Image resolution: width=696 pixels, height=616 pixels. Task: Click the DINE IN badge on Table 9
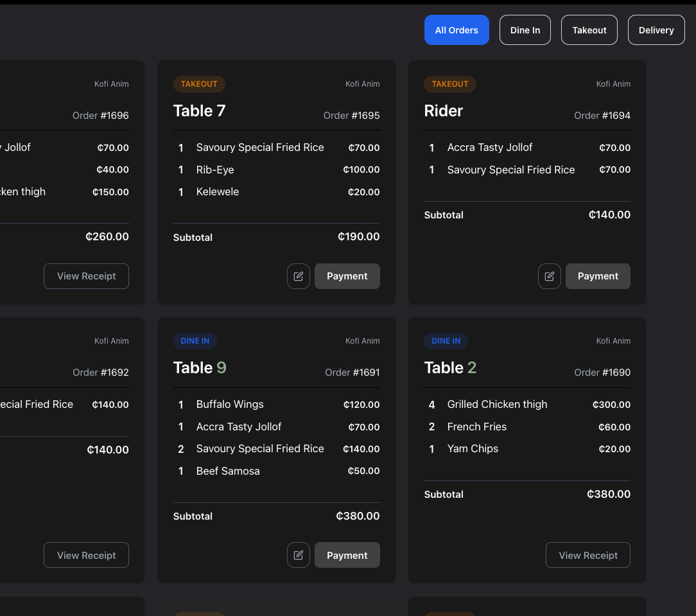coord(195,341)
